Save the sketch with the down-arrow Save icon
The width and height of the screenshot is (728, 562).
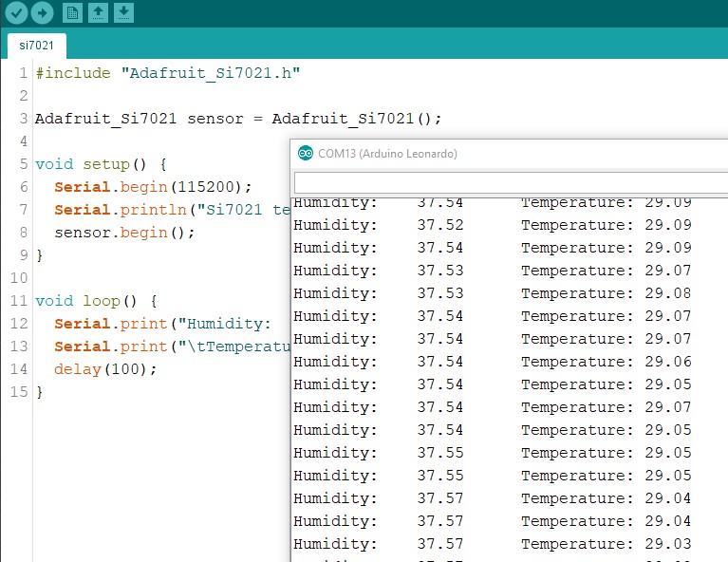click(123, 12)
